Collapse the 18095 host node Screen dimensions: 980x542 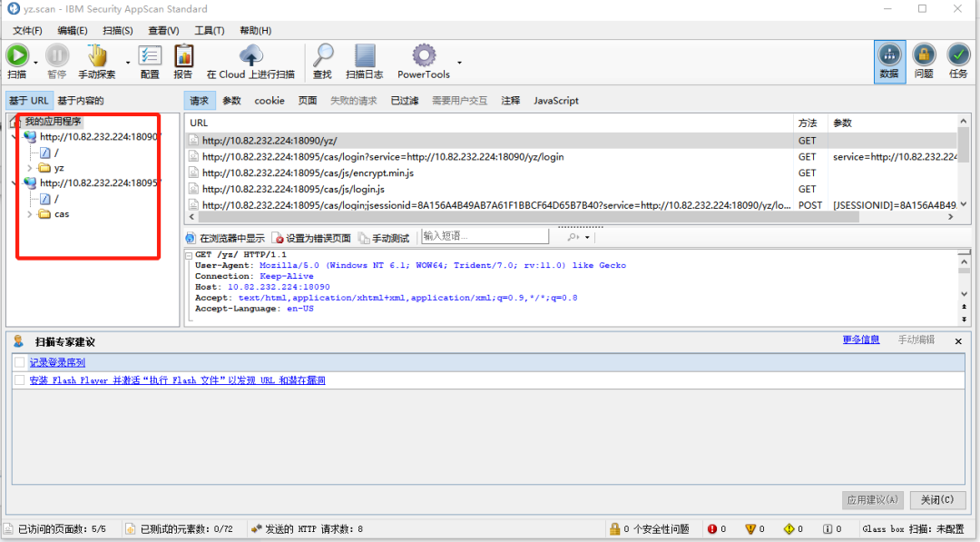(x=15, y=183)
